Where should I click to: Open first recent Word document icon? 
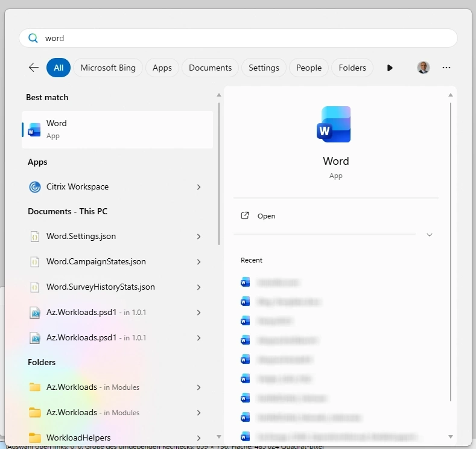coord(245,282)
